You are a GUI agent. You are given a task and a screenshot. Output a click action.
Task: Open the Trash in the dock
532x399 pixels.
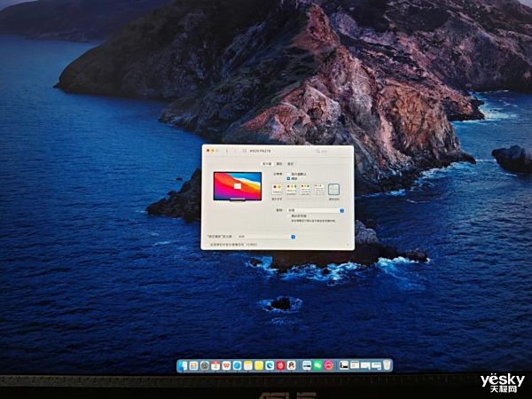(x=387, y=365)
